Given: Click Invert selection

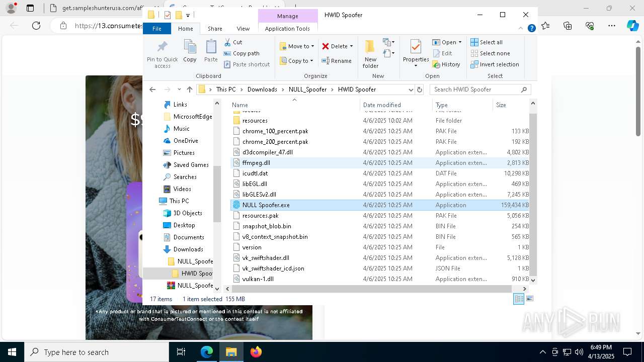Looking at the screenshot, I should (495, 64).
